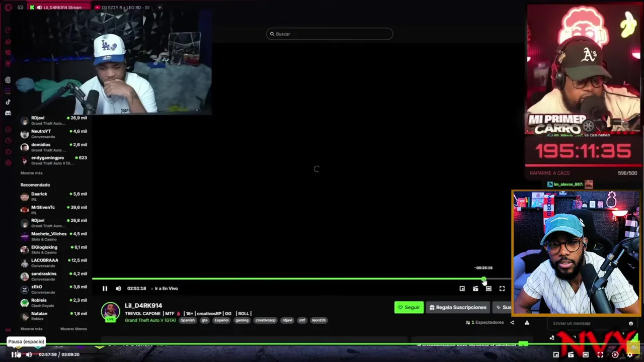Screen dimensions: 644x362
Task: Select the Spanish tag
Action: coord(187,320)
